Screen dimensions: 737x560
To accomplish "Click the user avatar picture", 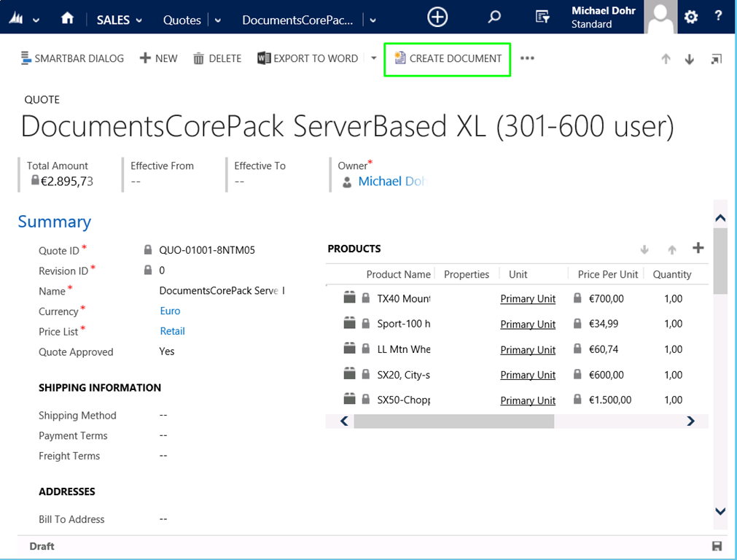I will [x=660, y=17].
